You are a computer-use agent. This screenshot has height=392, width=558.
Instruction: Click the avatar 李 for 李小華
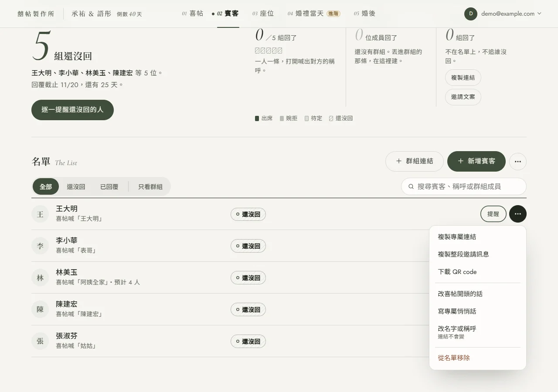pos(40,246)
